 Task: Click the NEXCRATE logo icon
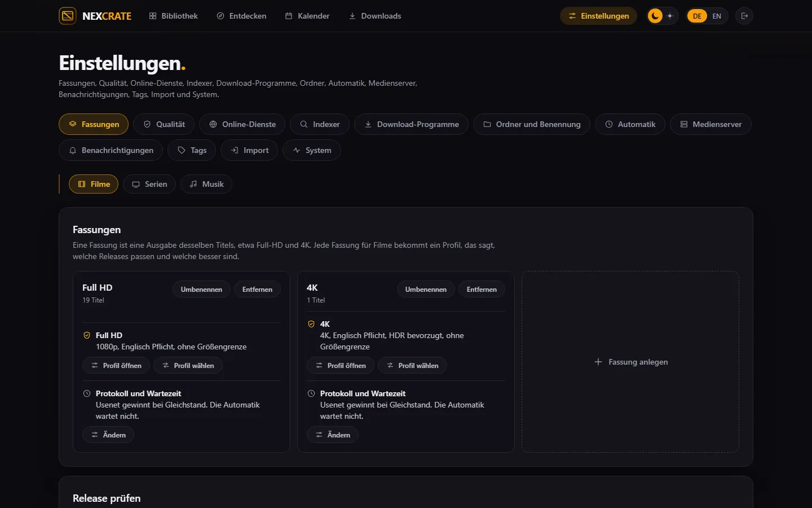68,16
